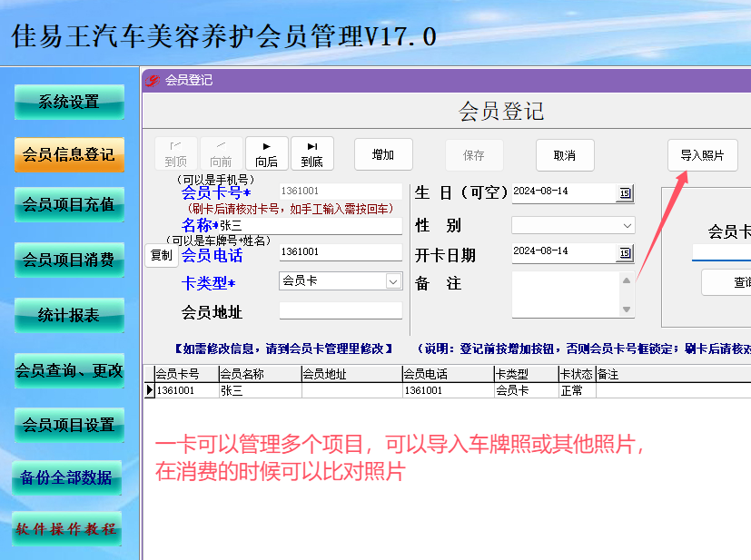Select table cell 张三
This screenshot has width=751, height=560.
click(x=260, y=390)
